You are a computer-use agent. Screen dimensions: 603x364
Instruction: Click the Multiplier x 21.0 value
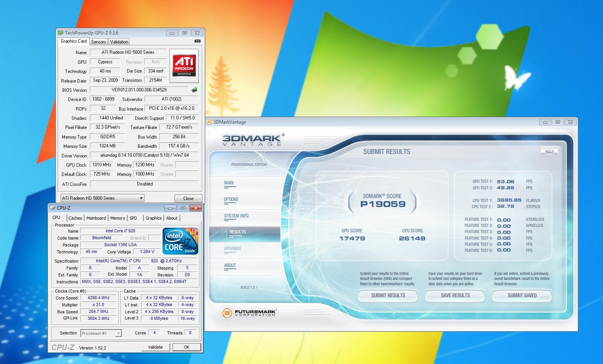click(99, 304)
